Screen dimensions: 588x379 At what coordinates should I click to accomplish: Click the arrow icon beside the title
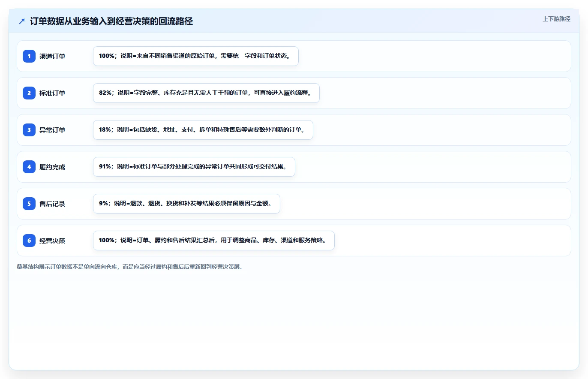tap(22, 21)
